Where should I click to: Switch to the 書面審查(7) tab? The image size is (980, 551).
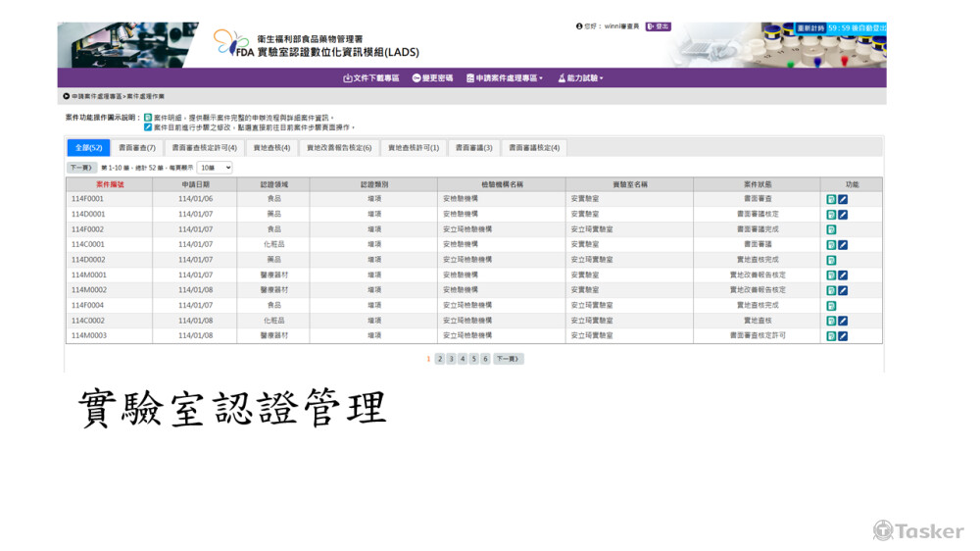136,148
